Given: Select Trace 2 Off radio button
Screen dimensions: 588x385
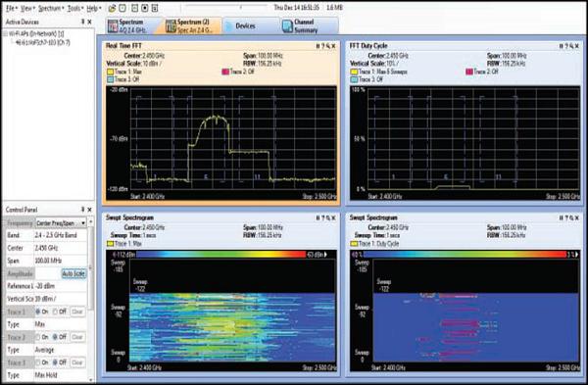Looking at the screenshot, I should pos(55,337).
